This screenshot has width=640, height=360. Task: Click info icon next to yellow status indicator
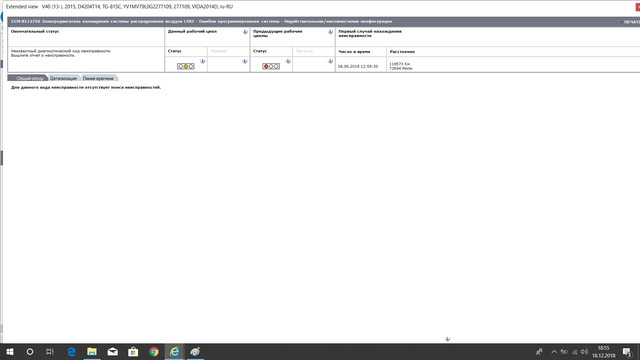pyautogui.click(x=202, y=61)
